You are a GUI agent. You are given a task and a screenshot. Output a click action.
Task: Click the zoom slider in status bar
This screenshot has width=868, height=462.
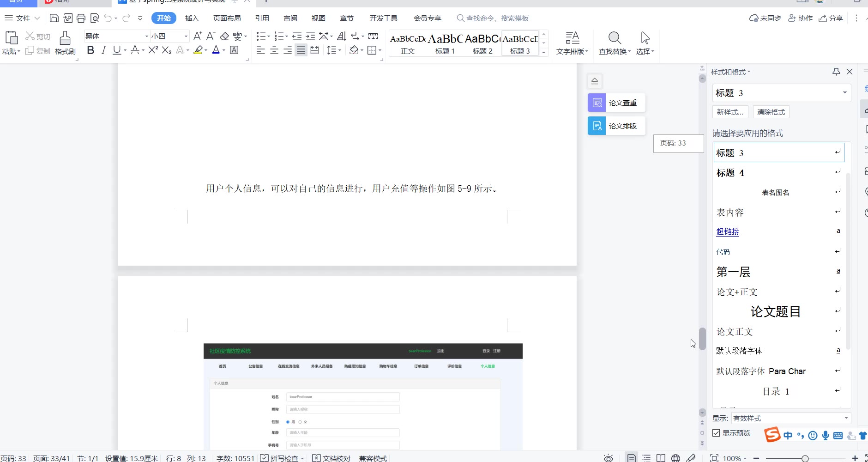(805, 458)
